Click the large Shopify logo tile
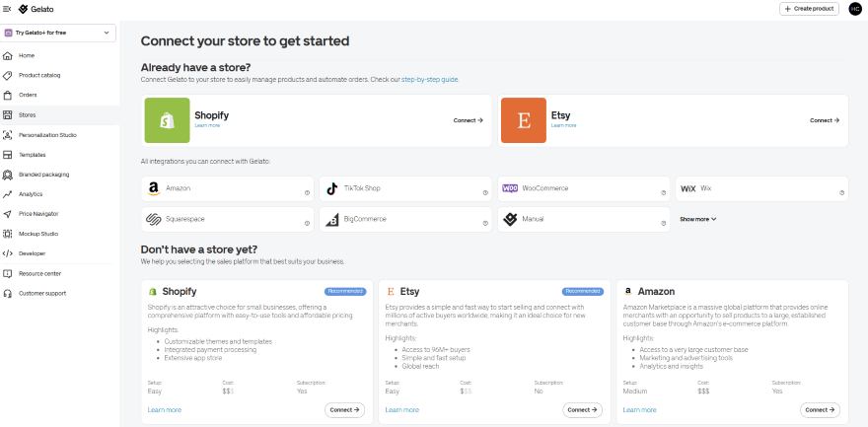The height and width of the screenshot is (427, 868). pyautogui.click(x=167, y=120)
